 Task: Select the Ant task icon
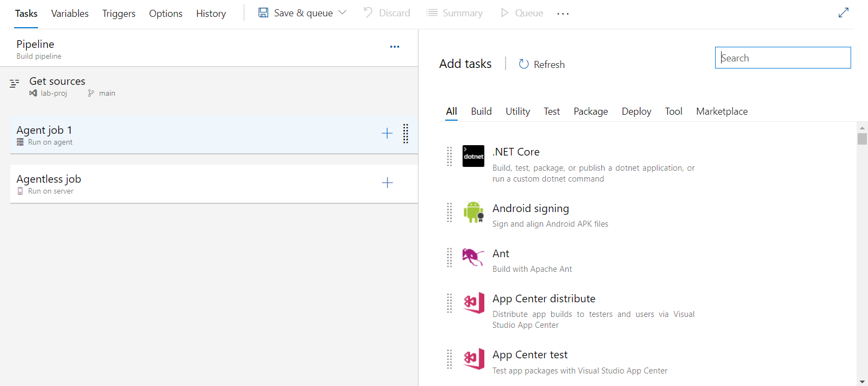tap(473, 257)
